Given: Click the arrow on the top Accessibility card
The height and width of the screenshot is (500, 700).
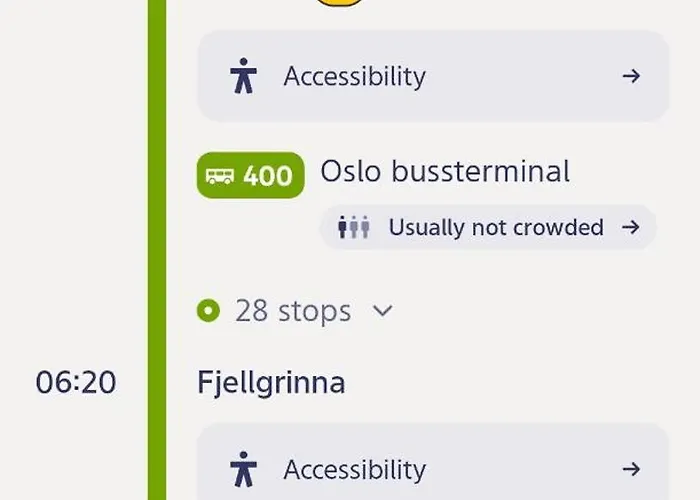Looking at the screenshot, I should [631, 76].
